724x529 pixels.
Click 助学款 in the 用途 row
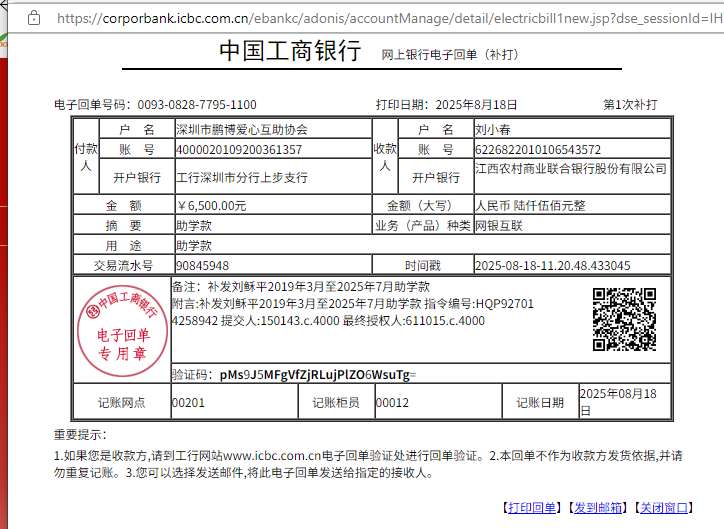[193, 246]
